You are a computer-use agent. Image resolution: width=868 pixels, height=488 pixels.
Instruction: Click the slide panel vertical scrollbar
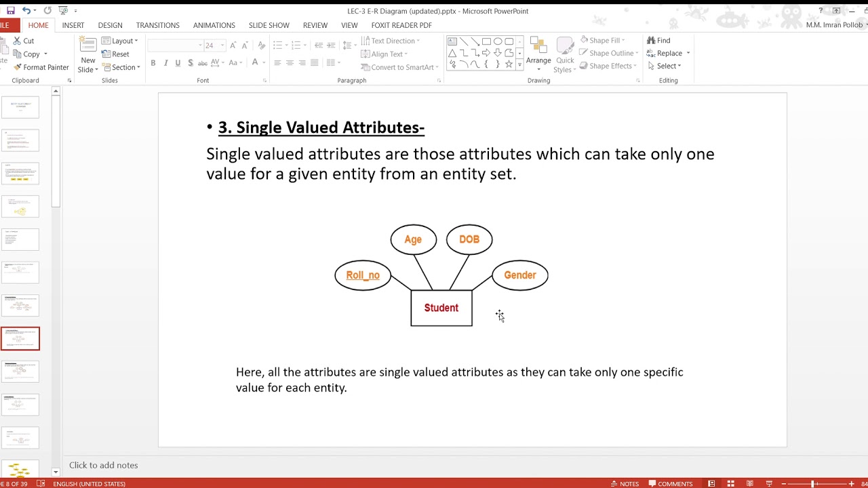point(56,152)
